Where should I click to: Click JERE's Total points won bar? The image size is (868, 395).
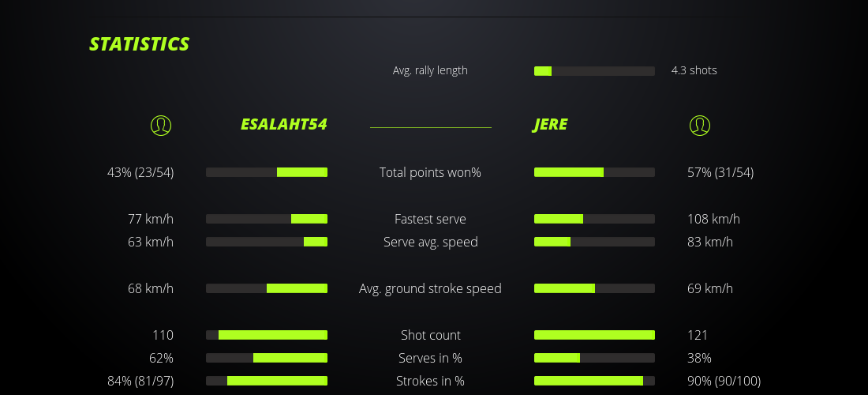[594, 172]
